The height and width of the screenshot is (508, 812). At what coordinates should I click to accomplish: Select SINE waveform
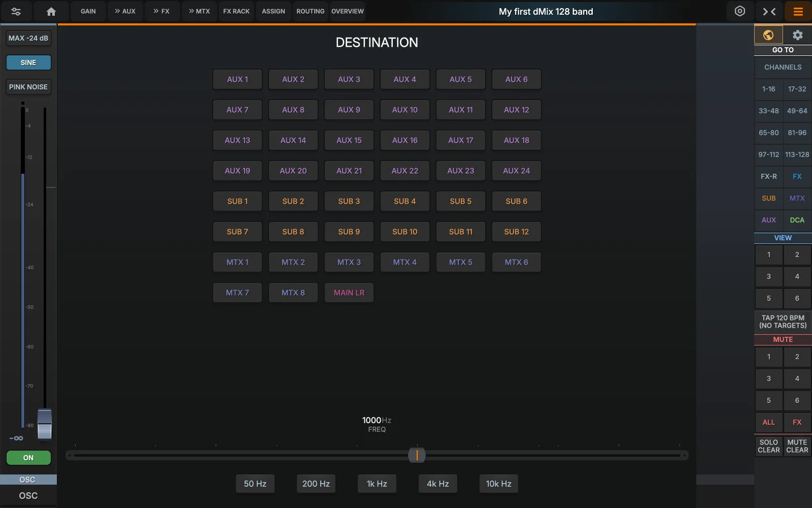[28, 62]
